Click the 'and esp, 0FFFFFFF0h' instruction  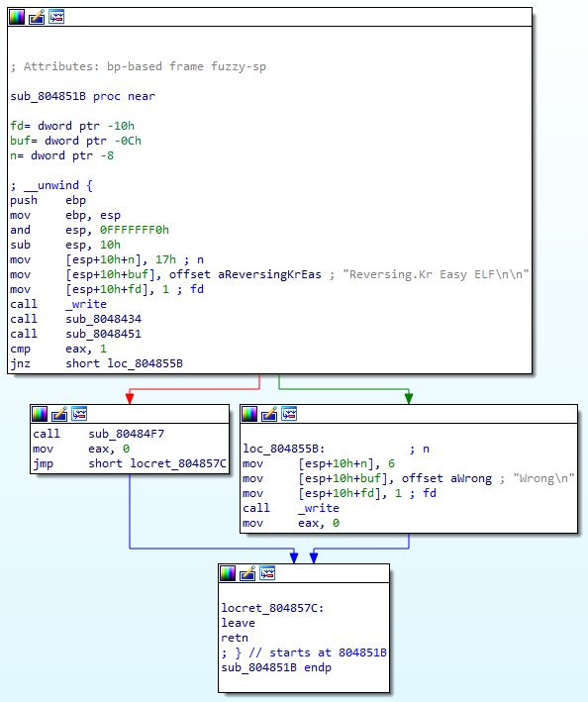(89, 230)
